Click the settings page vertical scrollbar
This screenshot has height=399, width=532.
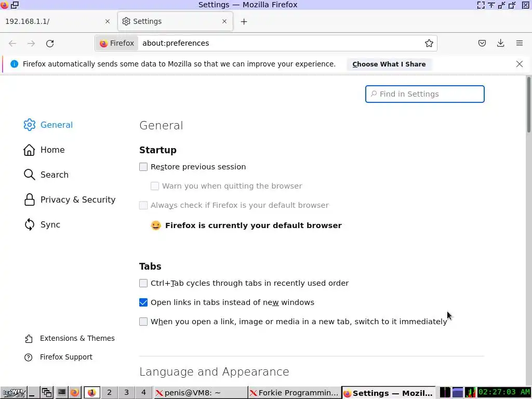coord(528,105)
